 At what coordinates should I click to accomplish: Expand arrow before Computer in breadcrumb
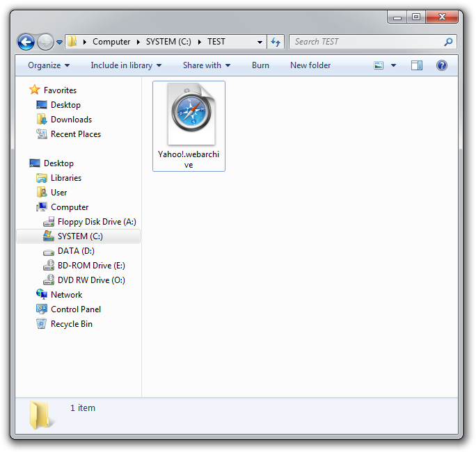[85, 42]
